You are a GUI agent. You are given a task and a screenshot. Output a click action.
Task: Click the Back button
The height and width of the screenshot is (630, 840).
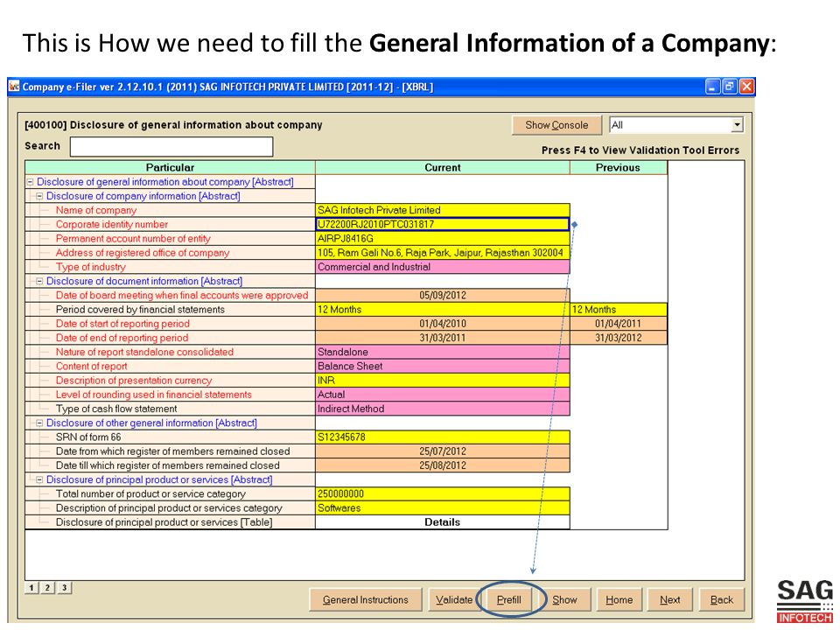point(721,600)
